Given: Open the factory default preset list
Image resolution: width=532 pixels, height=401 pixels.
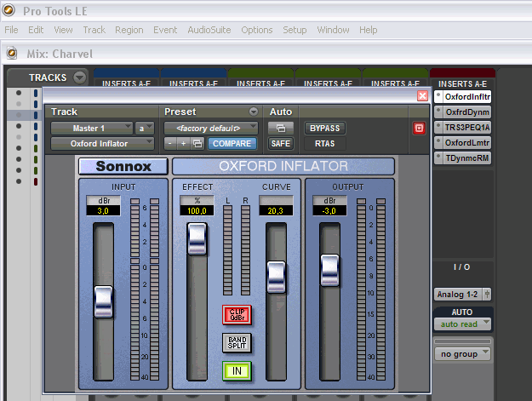Looking at the screenshot, I should pos(211,129).
